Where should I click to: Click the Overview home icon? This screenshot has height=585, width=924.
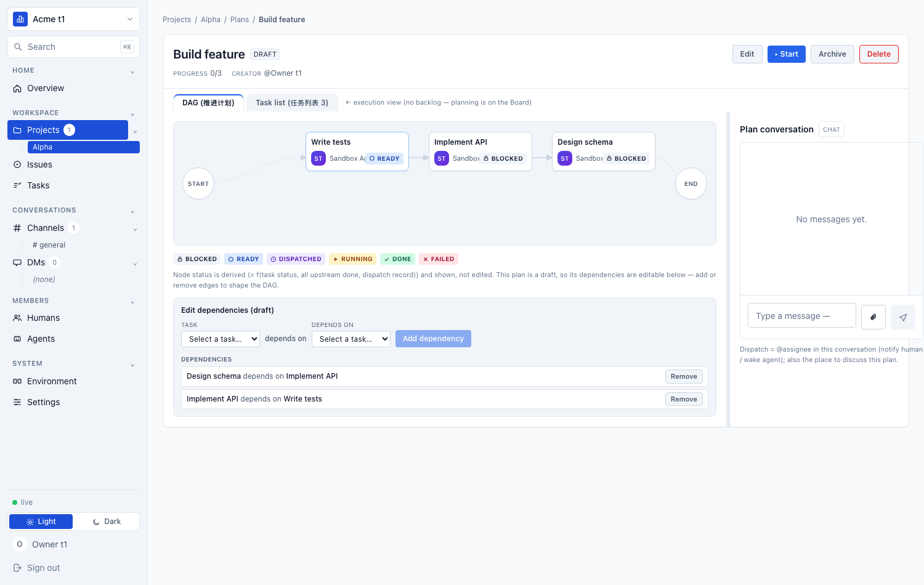pos(17,89)
